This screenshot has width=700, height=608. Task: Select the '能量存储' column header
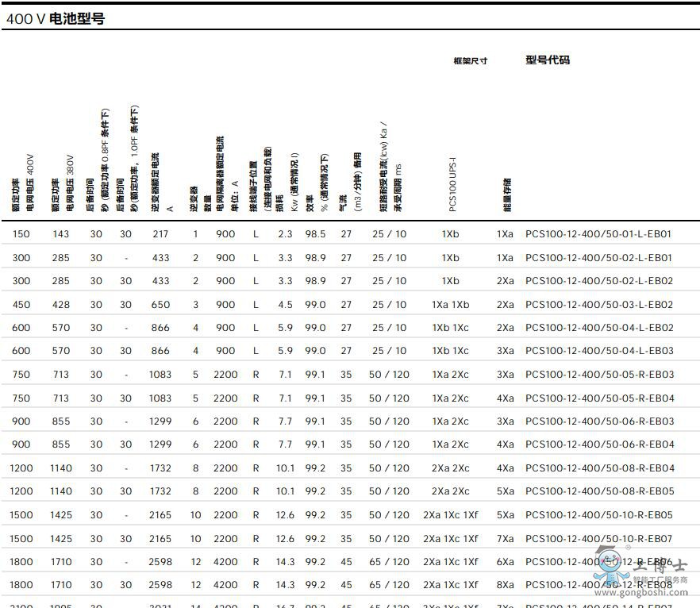pyautogui.click(x=507, y=194)
